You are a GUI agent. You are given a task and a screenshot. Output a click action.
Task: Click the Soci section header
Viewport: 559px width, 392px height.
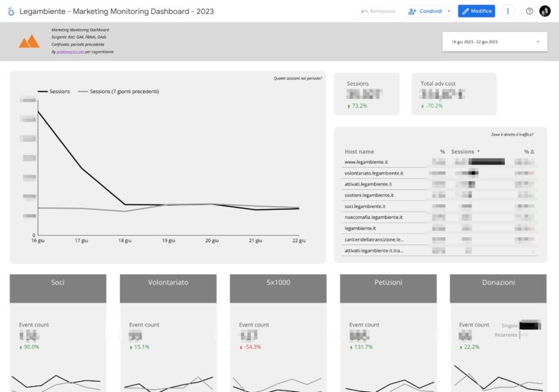pos(58,282)
